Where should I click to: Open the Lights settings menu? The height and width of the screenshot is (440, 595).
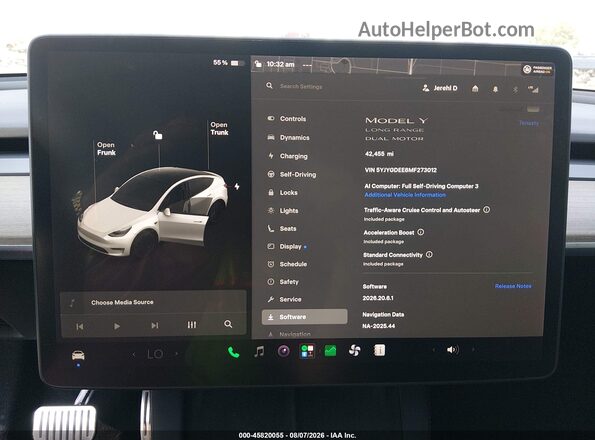[283, 211]
